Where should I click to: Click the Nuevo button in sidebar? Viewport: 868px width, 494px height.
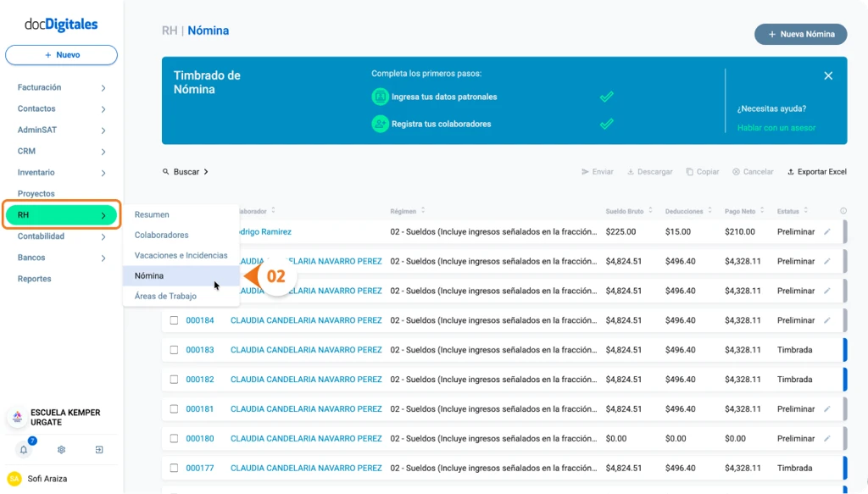[x=61, y=55]
